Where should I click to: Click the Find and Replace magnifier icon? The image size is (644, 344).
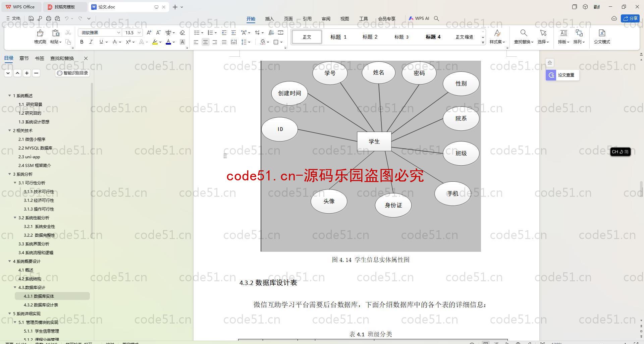(x=523, y=33)
